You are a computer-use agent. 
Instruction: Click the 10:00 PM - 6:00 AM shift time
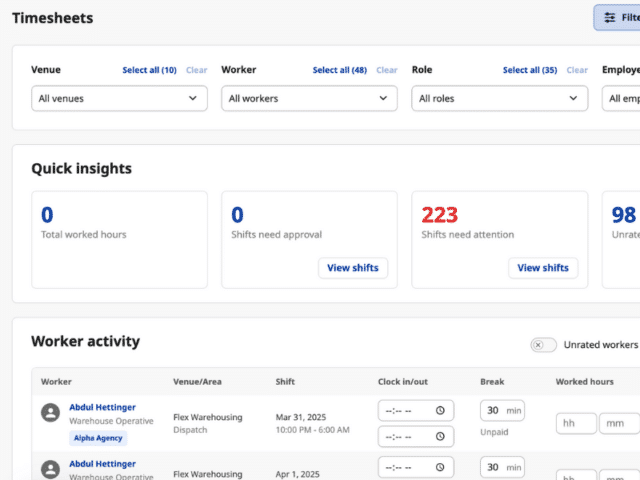[313, 430]
